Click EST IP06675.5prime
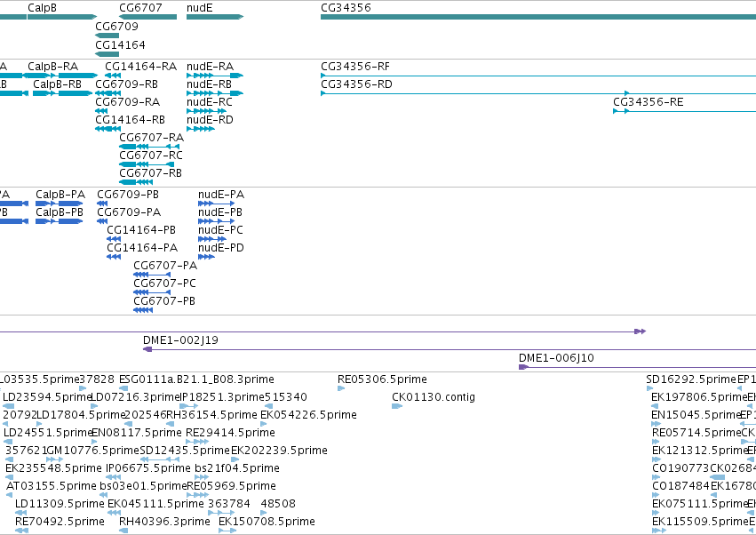 (148, 468)
